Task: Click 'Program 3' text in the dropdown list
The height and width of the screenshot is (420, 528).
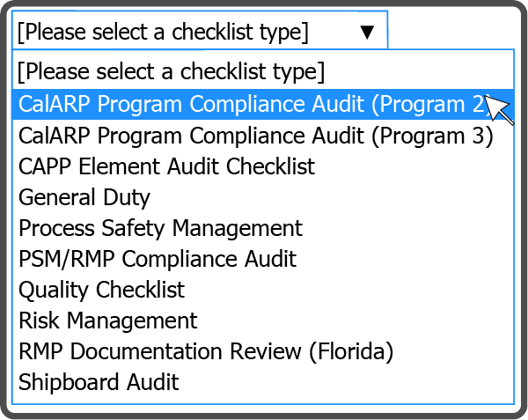Action: click(x=432, y=136)
